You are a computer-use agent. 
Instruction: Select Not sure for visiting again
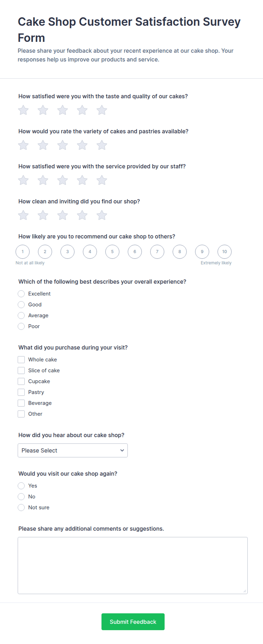click(21, 508)
